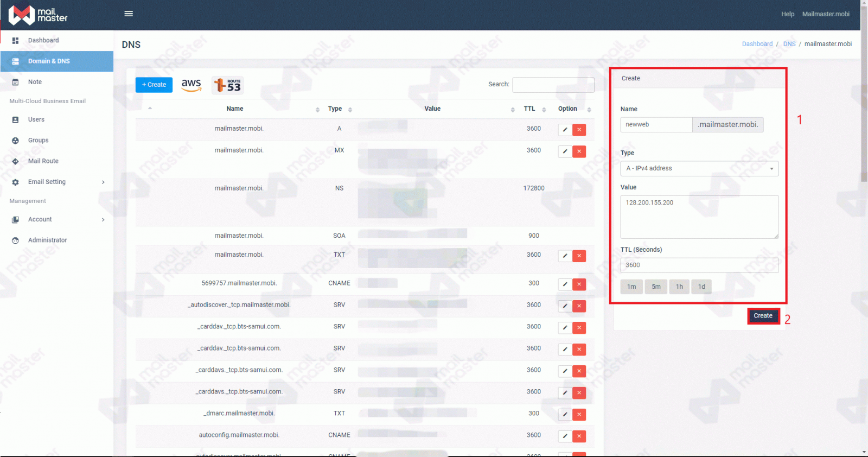
Task: Set TTL to 1d preset
Action: click(701, 287)
